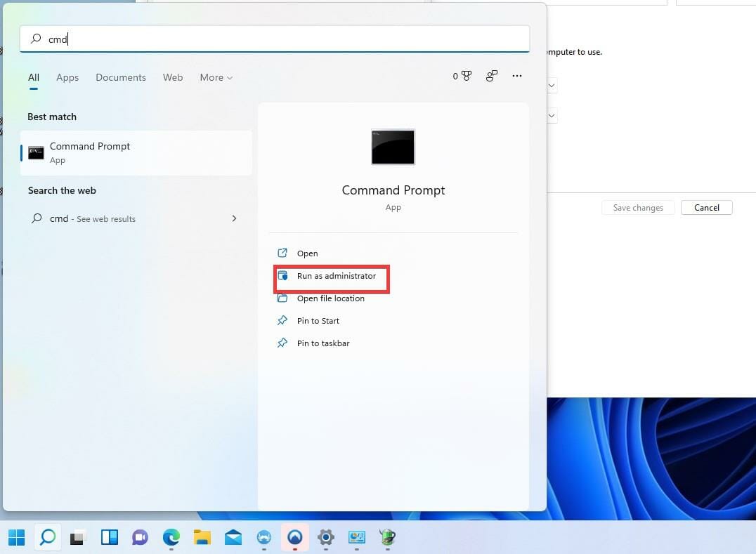The height and width of the screenshot is (554, 756).
Task: Expand the first dropdown in the background dialog
Action: pyautogui.click(x=552, y=85)
